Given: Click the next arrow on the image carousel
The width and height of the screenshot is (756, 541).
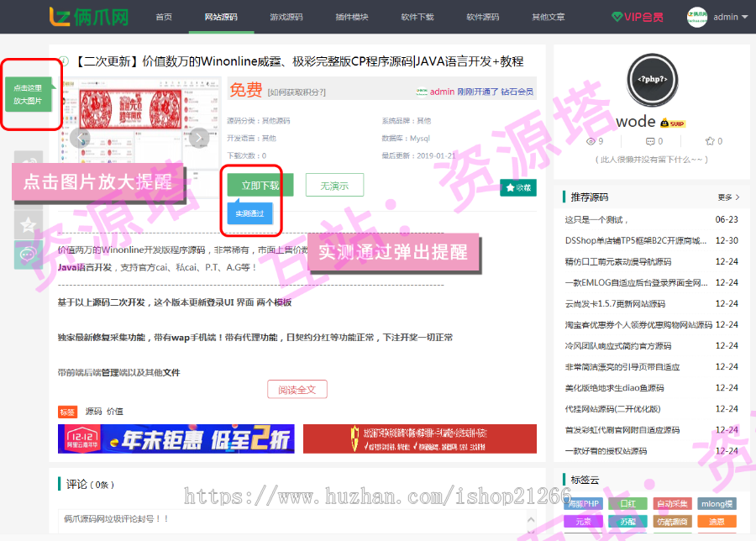Looking at the screenshot, I should tap(197, 139).
